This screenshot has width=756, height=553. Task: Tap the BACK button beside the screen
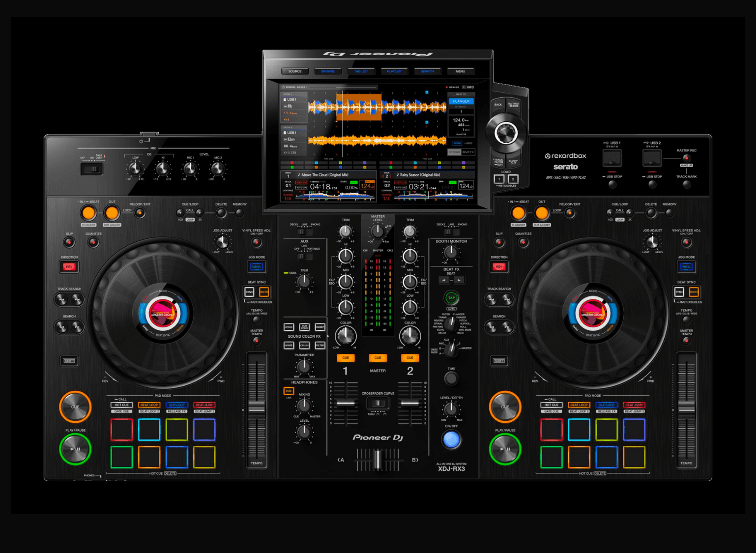point(498,105)
